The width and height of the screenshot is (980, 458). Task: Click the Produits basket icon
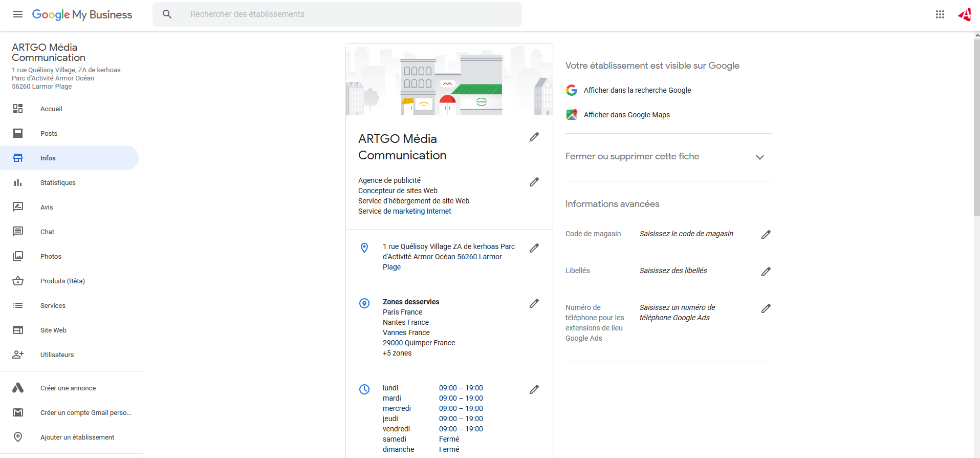pos(18,281)
